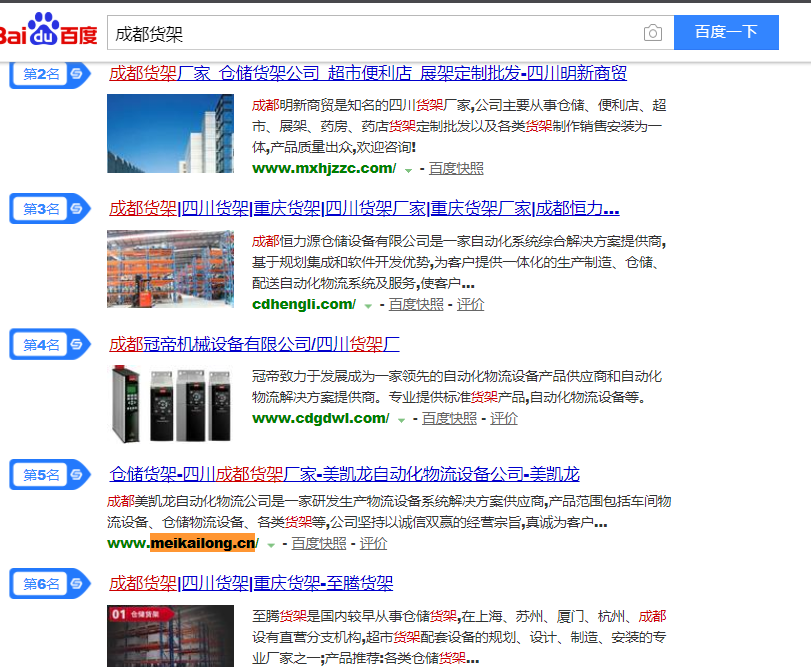Click description text starting 成都美凯龙自动化物流公司
The image size is (811, 667).
(389, 512)
